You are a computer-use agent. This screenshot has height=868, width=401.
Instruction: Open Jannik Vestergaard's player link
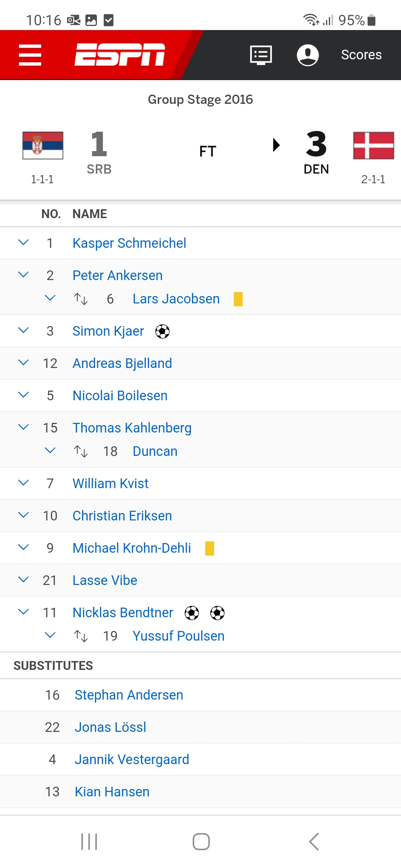(x=132, y=759)
